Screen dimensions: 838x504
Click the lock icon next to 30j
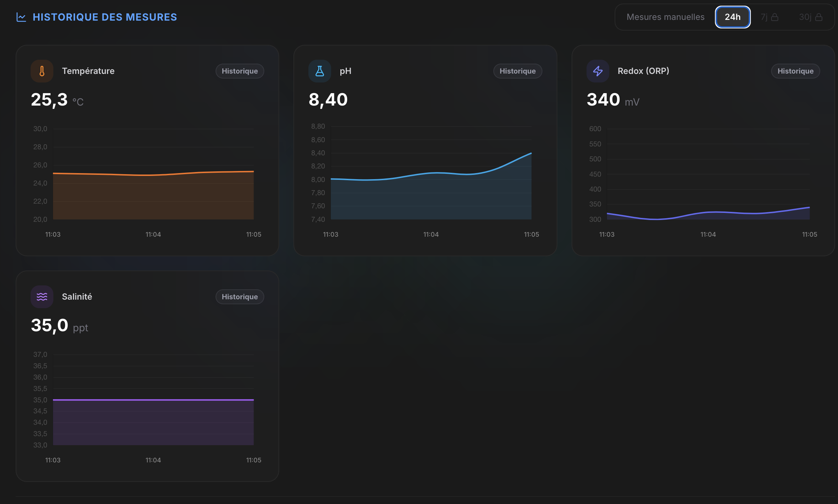819,17
